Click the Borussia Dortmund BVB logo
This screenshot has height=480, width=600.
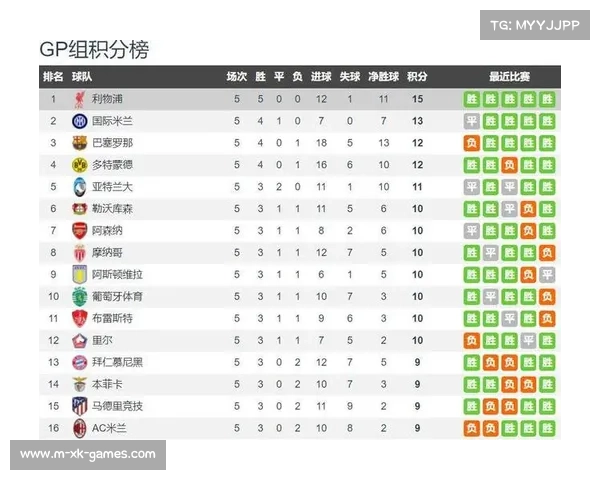pos(80,165)
